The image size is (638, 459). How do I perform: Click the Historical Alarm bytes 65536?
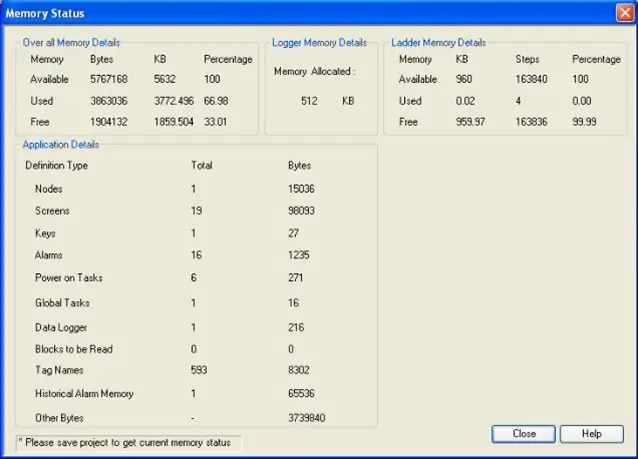tap(301, 393)
